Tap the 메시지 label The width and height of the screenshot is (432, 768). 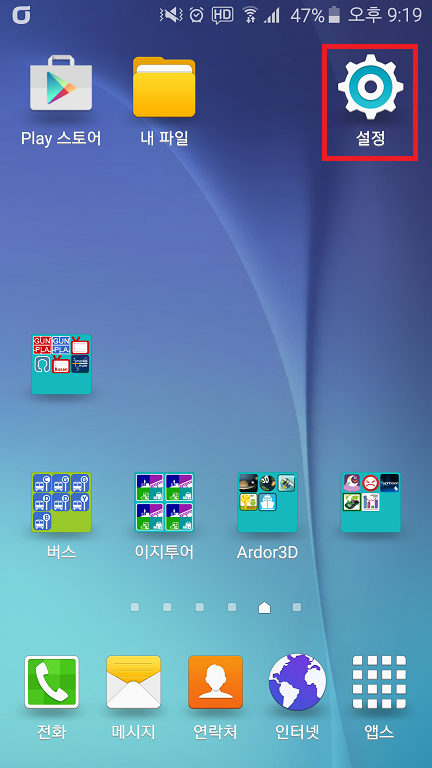pos(134,732)
